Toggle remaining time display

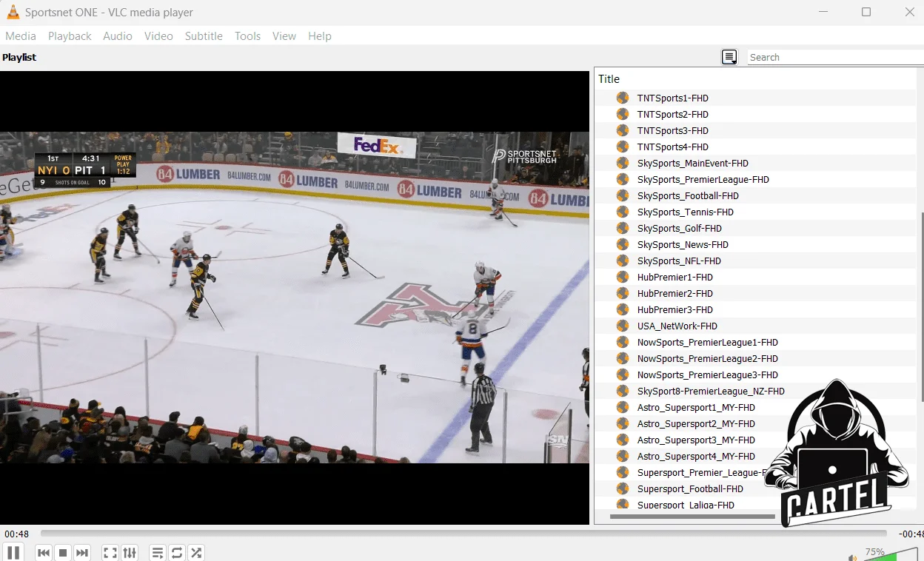pyautogui.click(x=910, y=534)
